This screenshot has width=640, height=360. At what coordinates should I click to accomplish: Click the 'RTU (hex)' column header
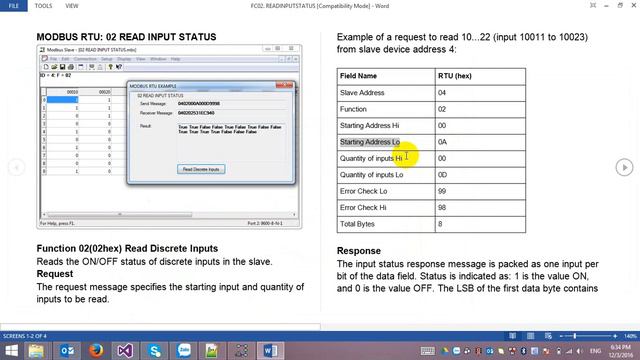pos(480,76)
